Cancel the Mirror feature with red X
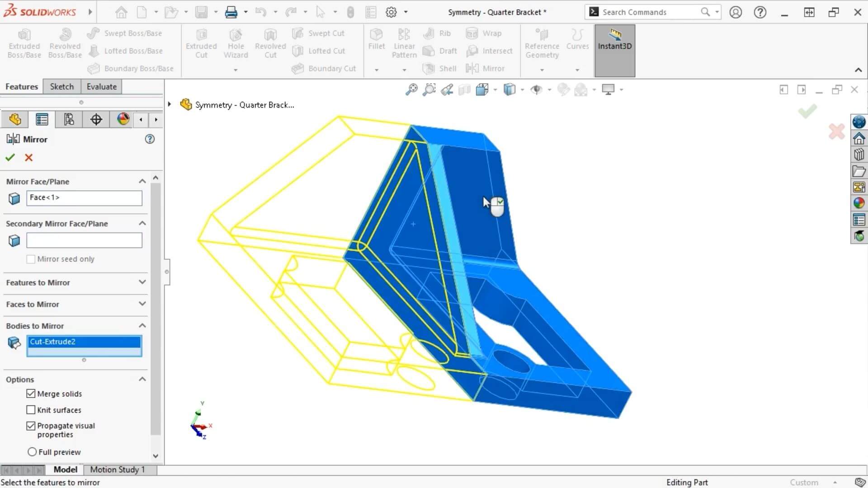Viewport: 868px width, 488px height. pyautogui.click(x=28, y=157)
